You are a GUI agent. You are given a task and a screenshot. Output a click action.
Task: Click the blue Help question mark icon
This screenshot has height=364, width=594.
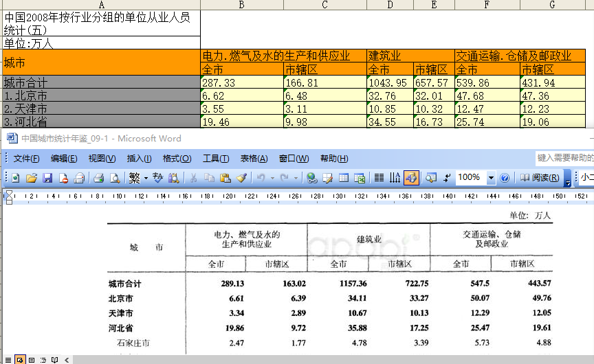[505, 177]
